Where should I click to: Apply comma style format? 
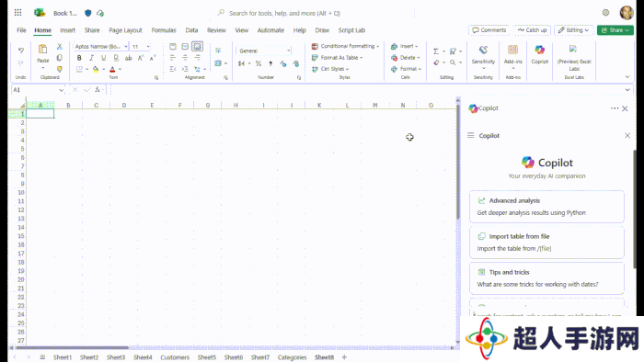click(x=270, y=63)
